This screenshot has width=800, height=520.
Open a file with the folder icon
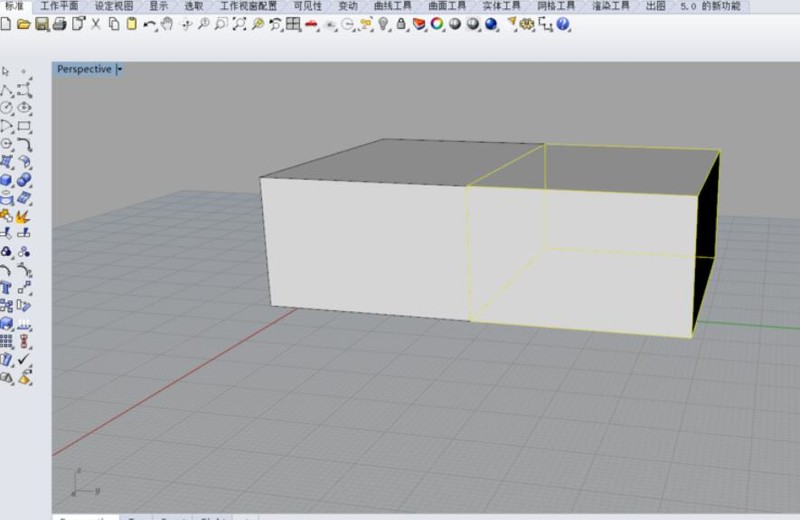point(23,24)
